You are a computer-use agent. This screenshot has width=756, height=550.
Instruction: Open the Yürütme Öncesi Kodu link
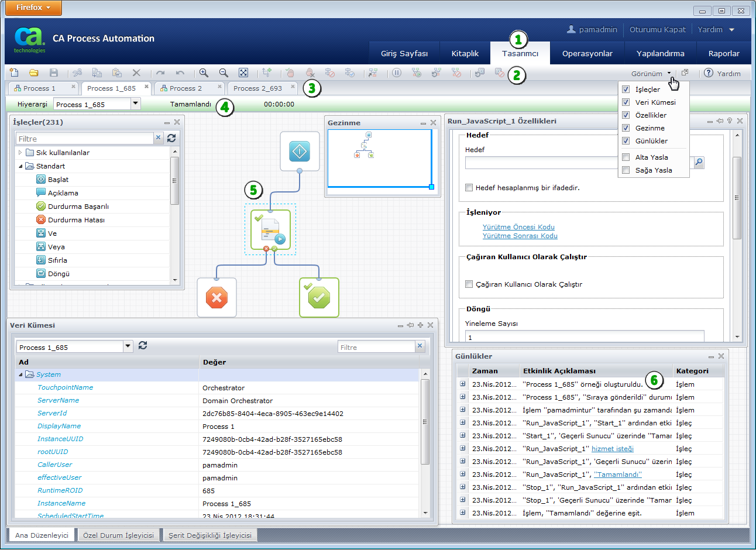point(518,227)
